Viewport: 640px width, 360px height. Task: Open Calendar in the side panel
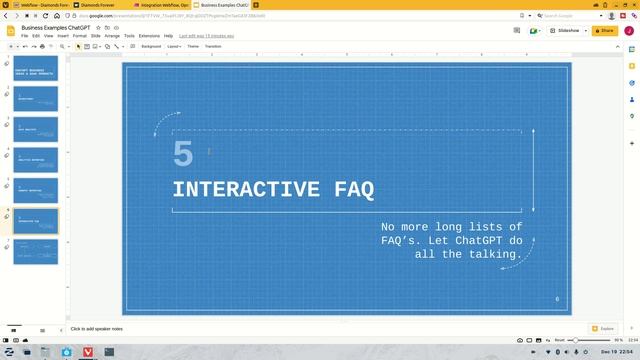(632, 49)
